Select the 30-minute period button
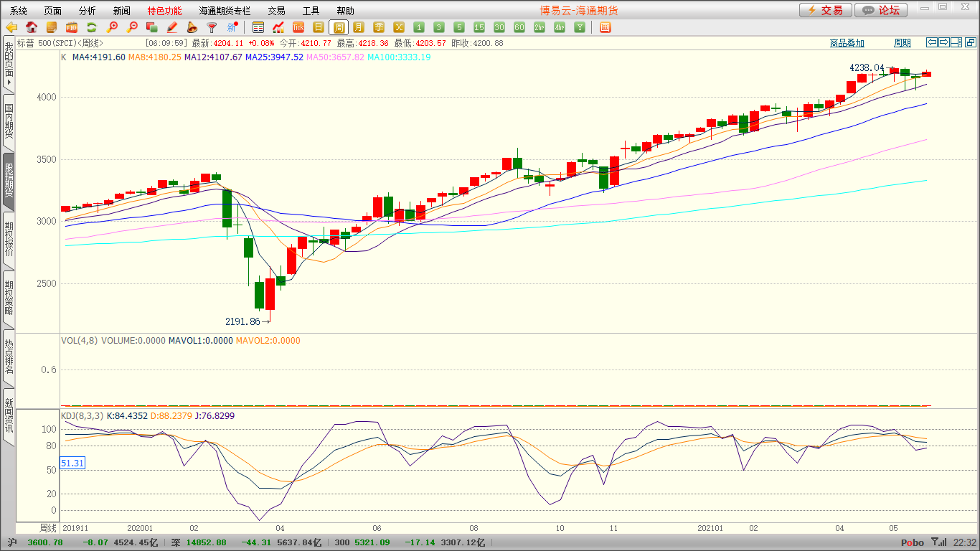The height and width of the screenshot is (551, 980). tap(499, 27)
